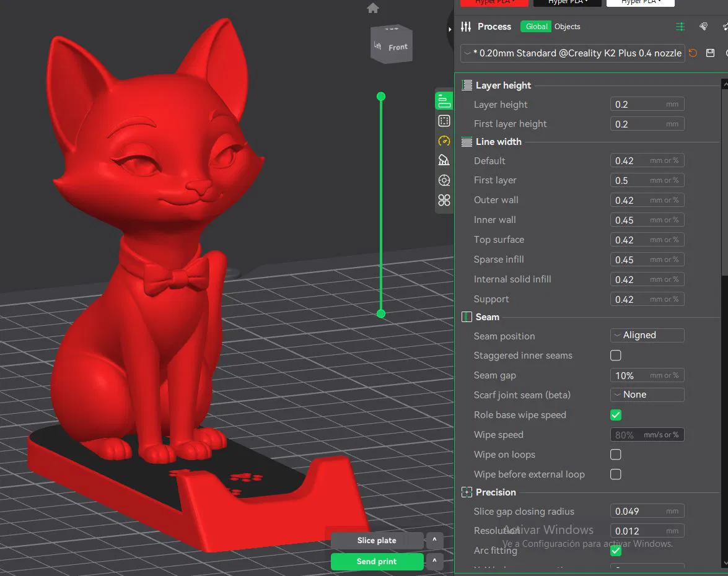The image size is (728, 576).
Task: Click the 'Seam position' label
Action: tap(504, 336)
